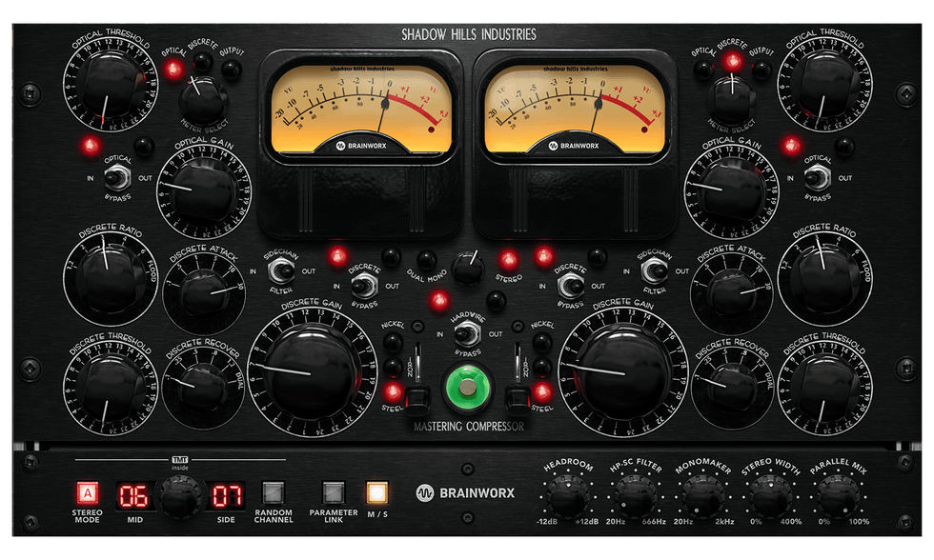
Task: Click the left channel Optical Threshold knob
Action: coord(111,84)
